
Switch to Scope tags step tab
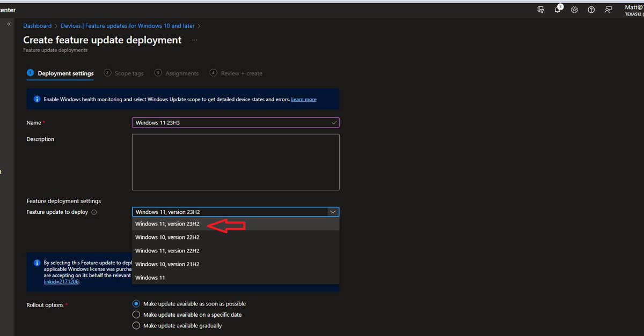click(124, 73)
